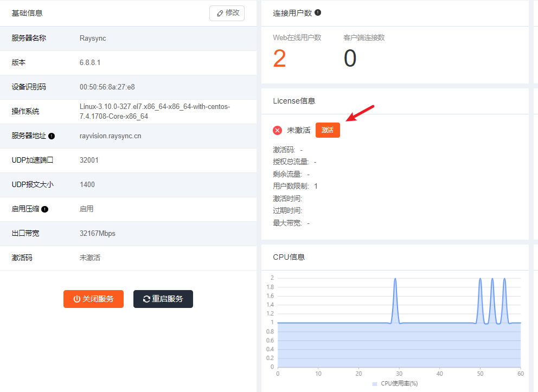Click the UDP加速端口 value 32001
The width and height of the screenshot is (538, 392).
[89, 160]
